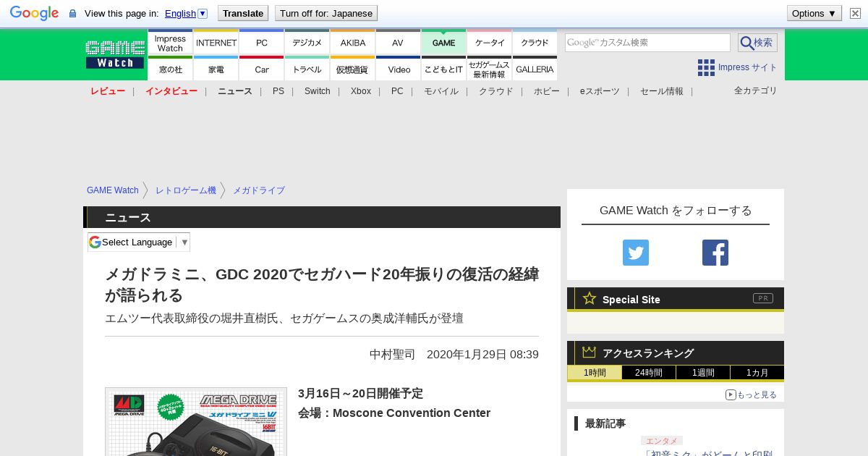Screen dimensions: 868x456
Task: Click the GAME Watch logo
Action: coord(115,54)
